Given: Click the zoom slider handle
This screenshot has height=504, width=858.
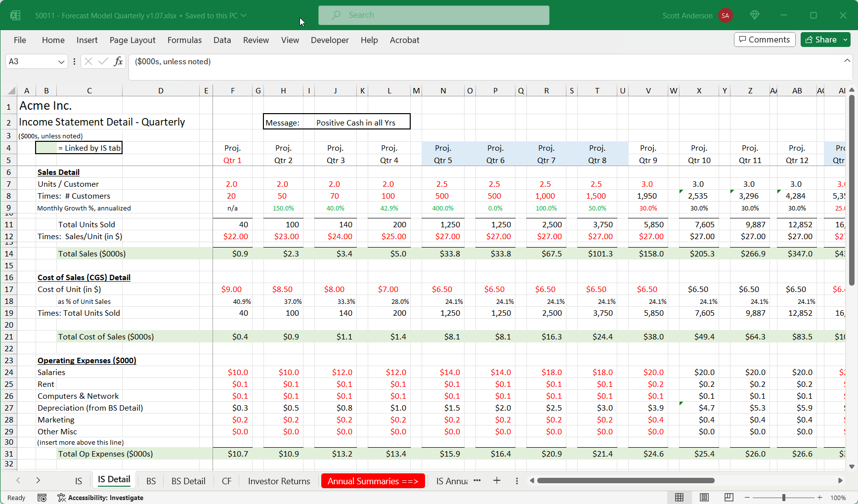Looking at the screenshot, I should pos(784,498).
